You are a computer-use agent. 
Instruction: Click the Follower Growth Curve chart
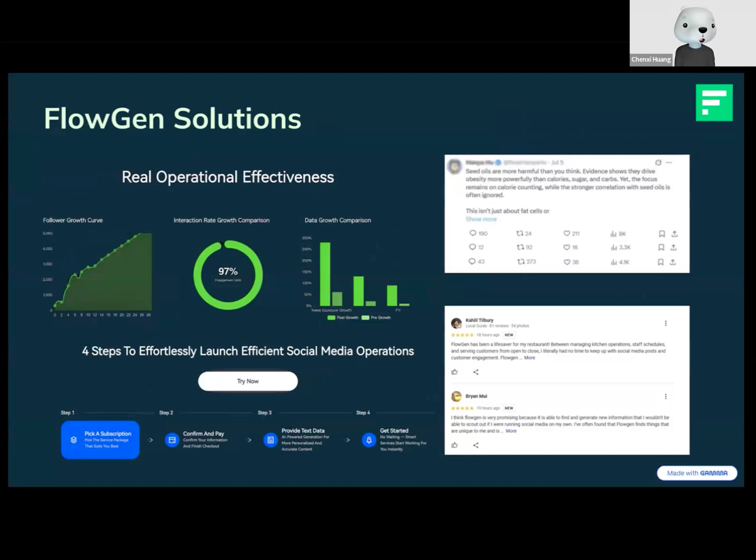point(97,273)
